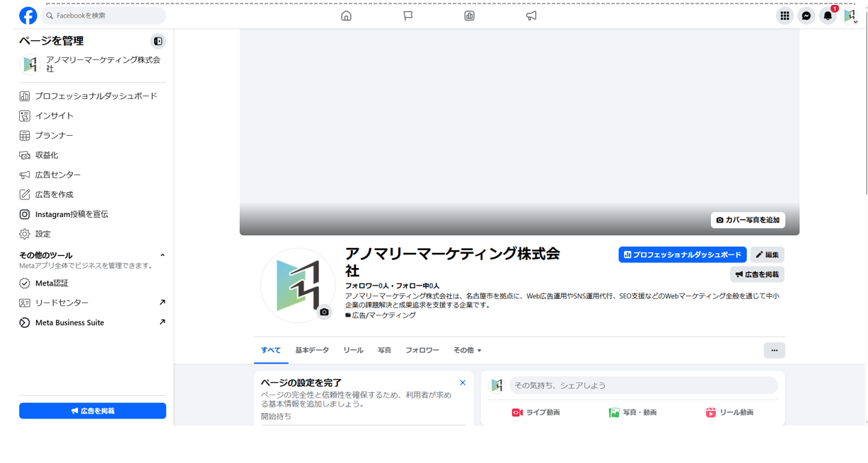Click ライブ動画 option
This screenshot has height=463, width=868.
536,413
